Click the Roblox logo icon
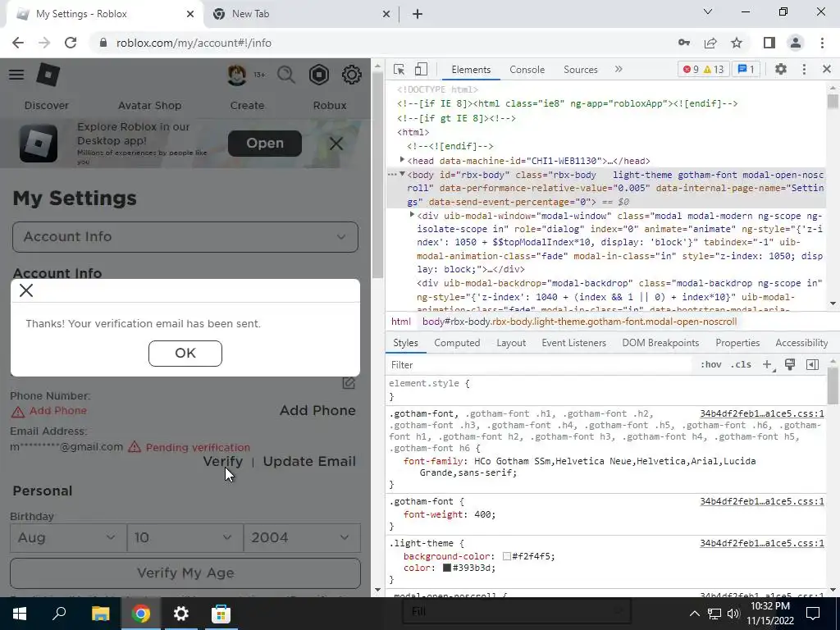The image size is (840, 630). click(48, 75)
